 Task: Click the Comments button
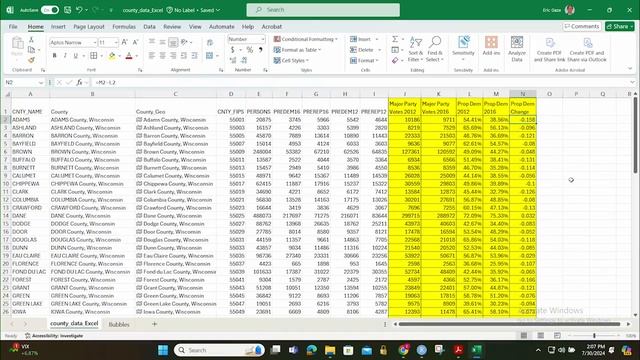pyautogui.click(x=582, y=27)
